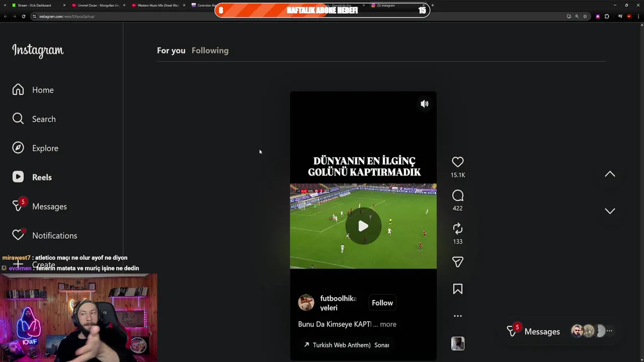Go to Home in the sidebar
644x362 pixels.
click(x=33, y=90)
